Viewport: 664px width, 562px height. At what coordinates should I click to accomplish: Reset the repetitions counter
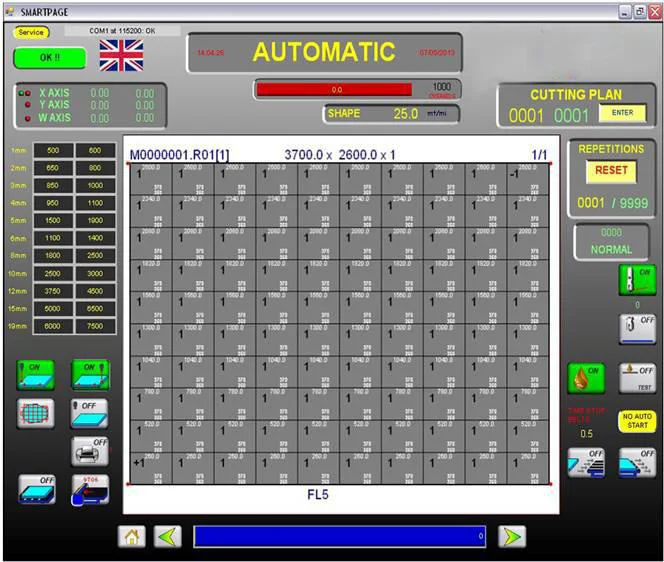[x=611, y=171]
